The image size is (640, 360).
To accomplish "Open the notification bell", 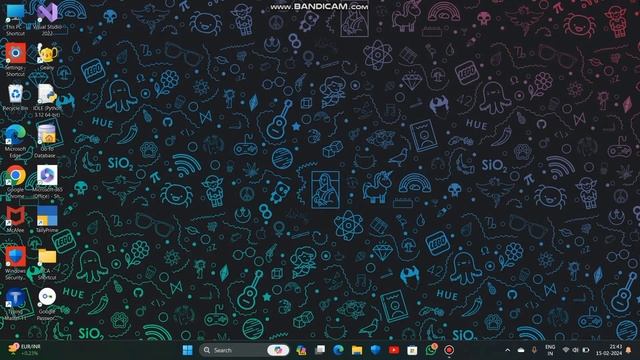I will coord(629,350).
